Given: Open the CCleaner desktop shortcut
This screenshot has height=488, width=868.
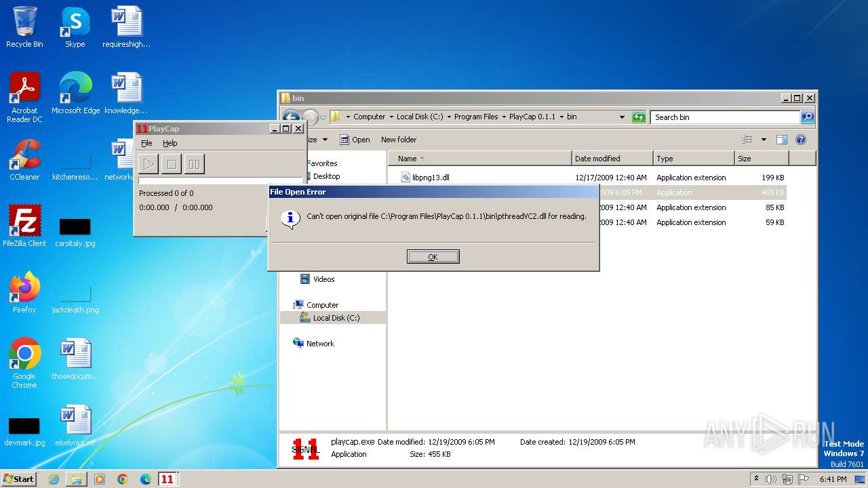Looking at the screenshot, I should 24,161.
